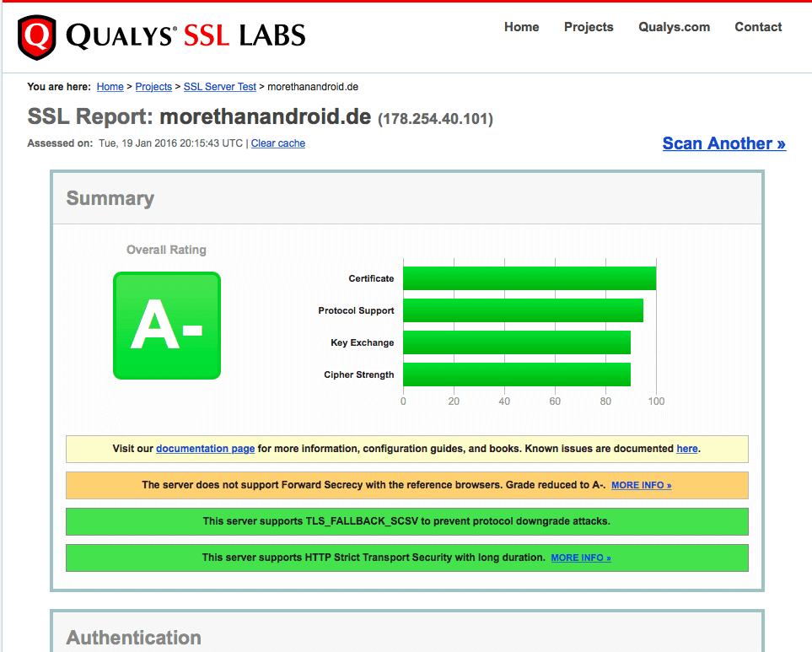The height and width of the screenshot is (652, 812).
Task: Click the Protocol Support chart label
Action: coord(357,310)
